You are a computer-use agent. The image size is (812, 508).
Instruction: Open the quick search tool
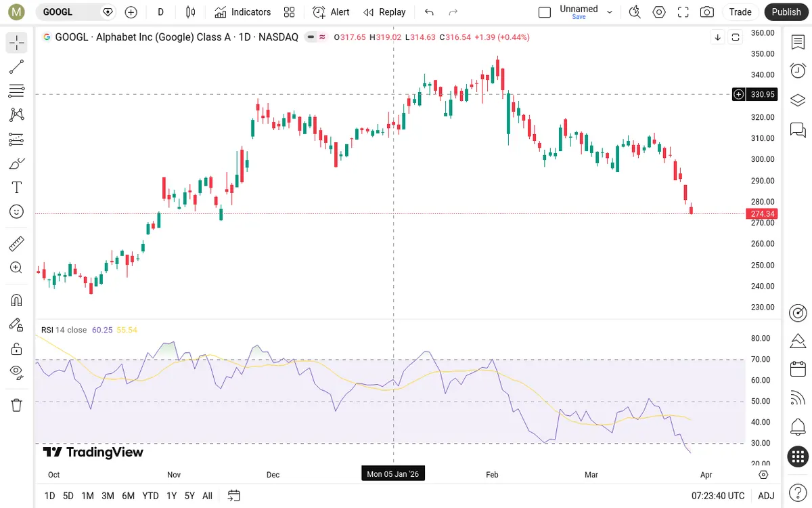(635, 12)
